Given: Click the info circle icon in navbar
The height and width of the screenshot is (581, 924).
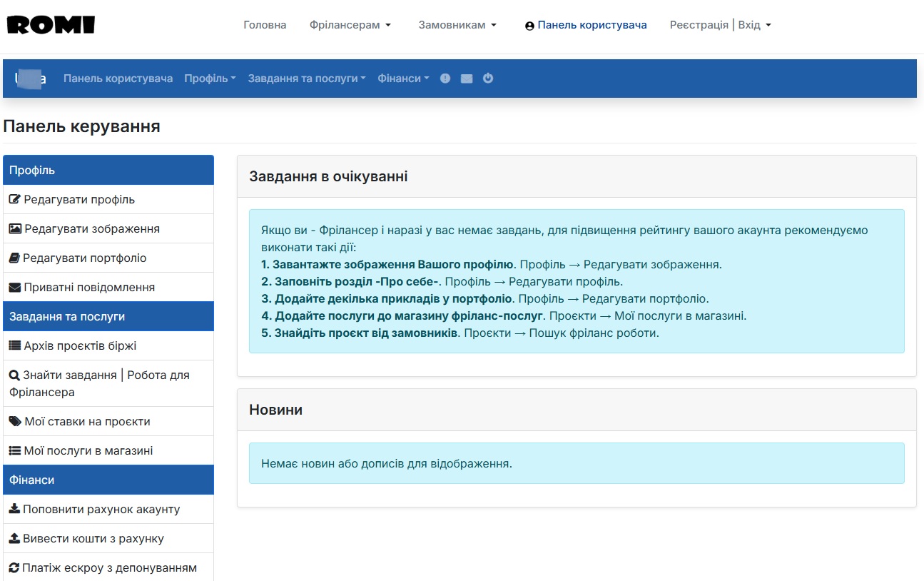Looking at the screenshot, I should click(x=445, y=79).
